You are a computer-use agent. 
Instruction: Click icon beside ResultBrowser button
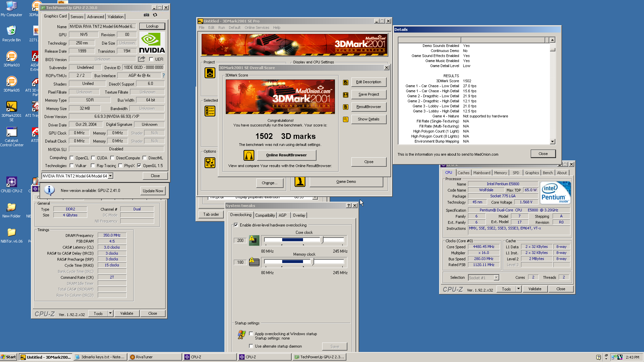346,107
